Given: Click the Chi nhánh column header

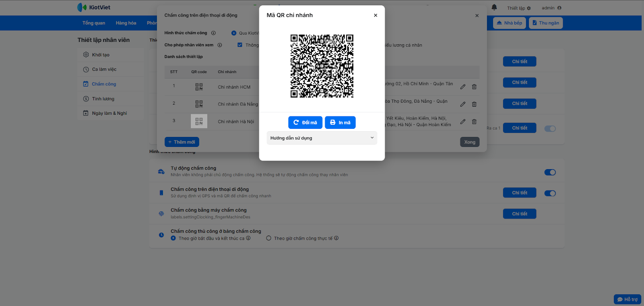Looking at the screenshot, I should 227,72.
